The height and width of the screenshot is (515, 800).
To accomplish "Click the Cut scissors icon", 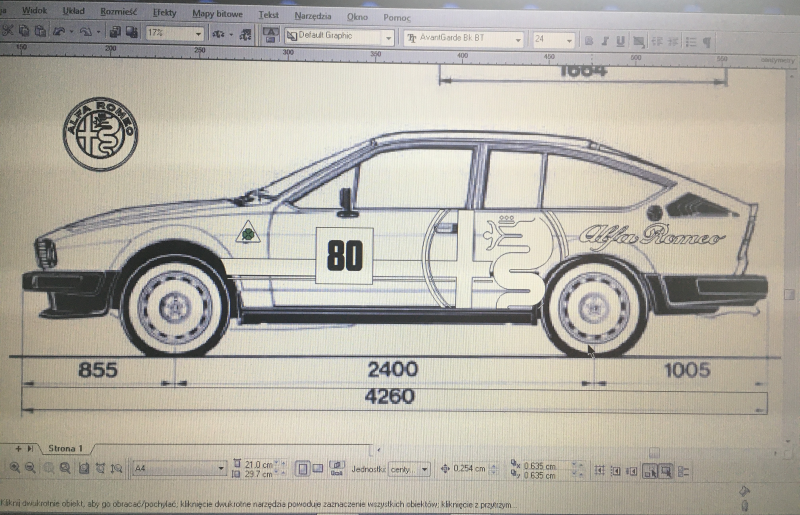I will click(8, 33).
